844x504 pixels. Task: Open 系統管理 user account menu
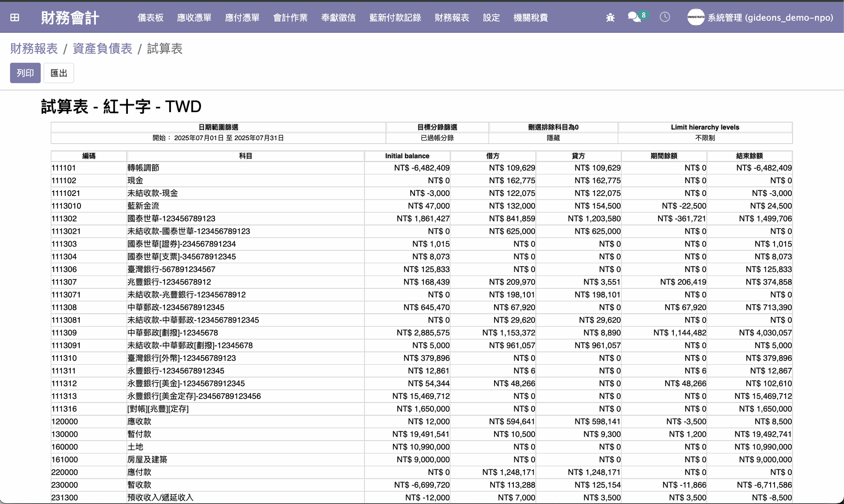tap(770, 18)
